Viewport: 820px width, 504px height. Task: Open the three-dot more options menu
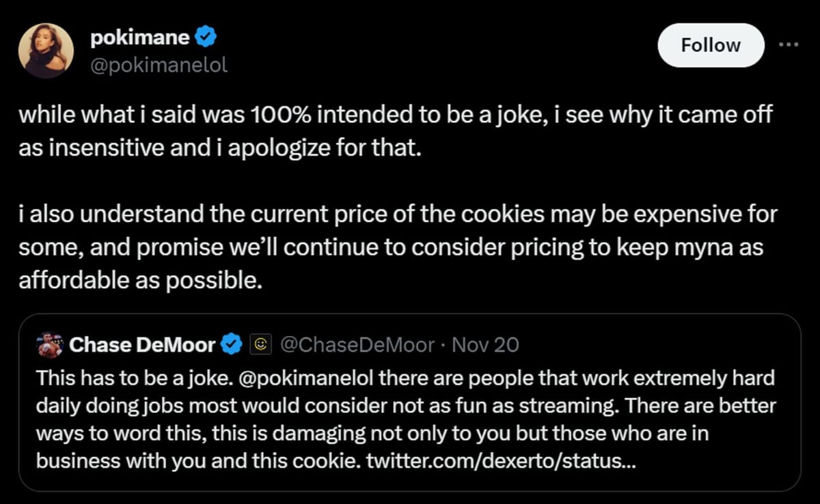point(787,43)
